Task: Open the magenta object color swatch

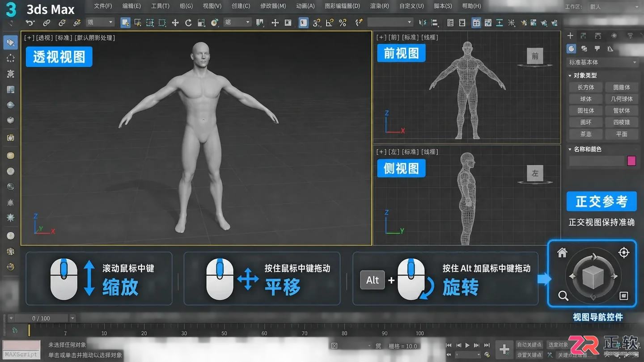Action: (631, 161)
